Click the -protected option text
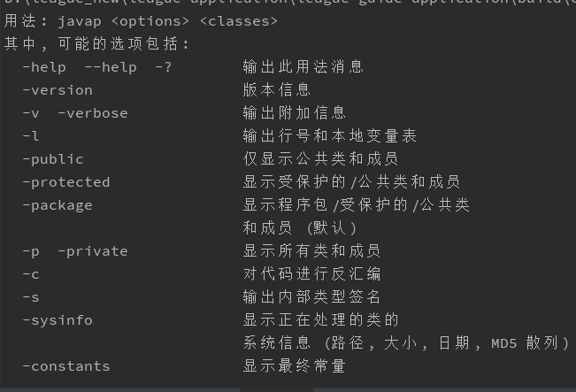 66,182
